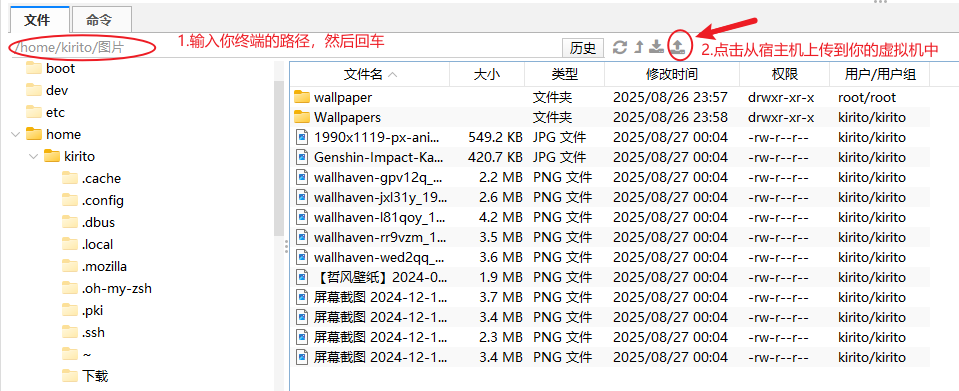The height and width of the screenshot is (391, 959).
Task: Click file icon of Genshin-Impact-Ka JPG
Action: (x=302, y=157)
